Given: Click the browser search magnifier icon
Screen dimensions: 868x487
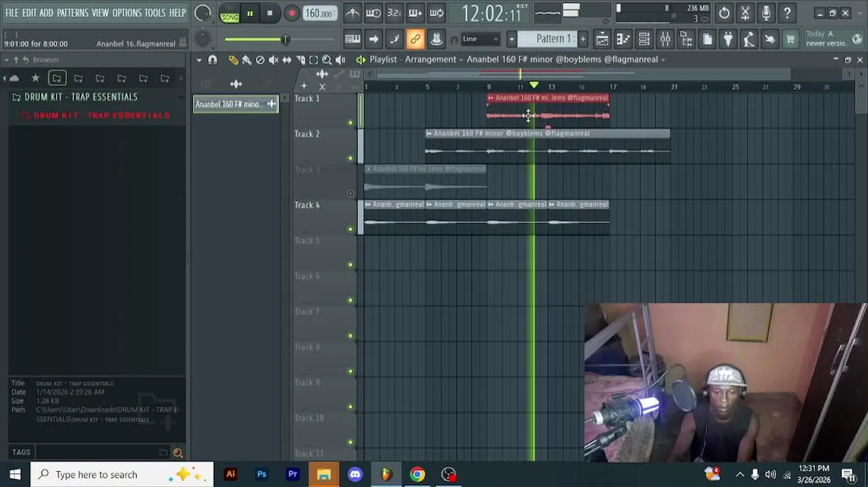Looking at the screenshot, I should coord(178,453).
